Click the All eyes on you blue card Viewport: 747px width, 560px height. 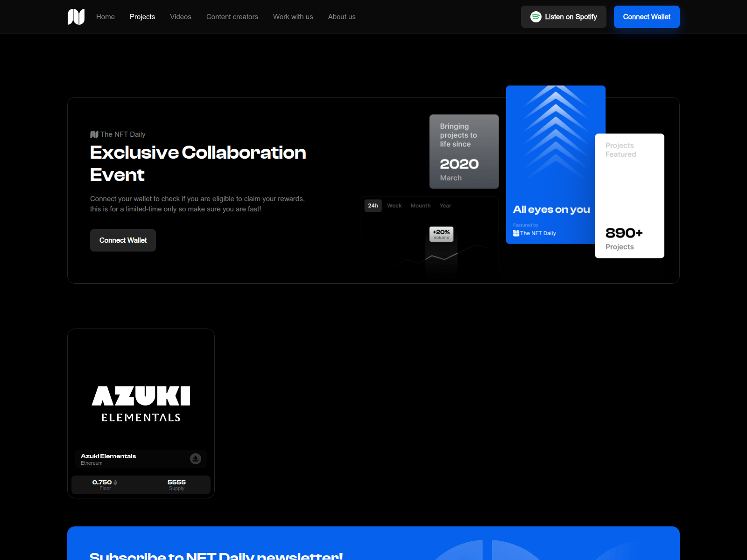tap(551, 165)
